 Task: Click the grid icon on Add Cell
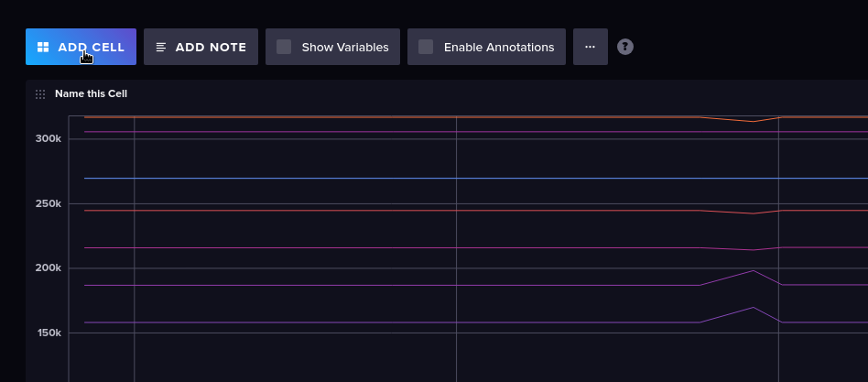pos(42,47)
